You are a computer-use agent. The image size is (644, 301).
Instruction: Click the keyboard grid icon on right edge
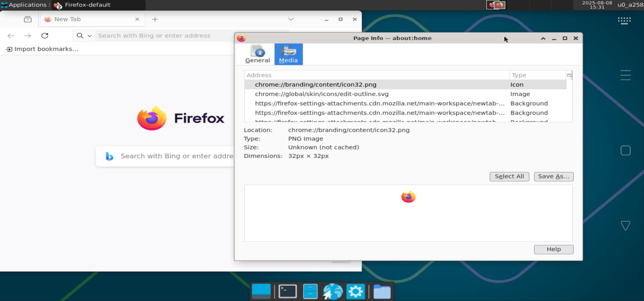click(624, 21)
